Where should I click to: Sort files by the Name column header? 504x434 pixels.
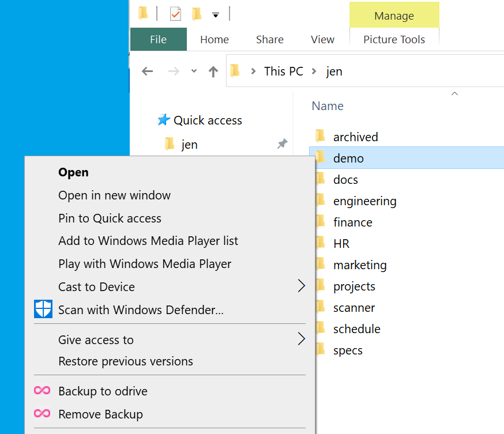pos(328,106)
